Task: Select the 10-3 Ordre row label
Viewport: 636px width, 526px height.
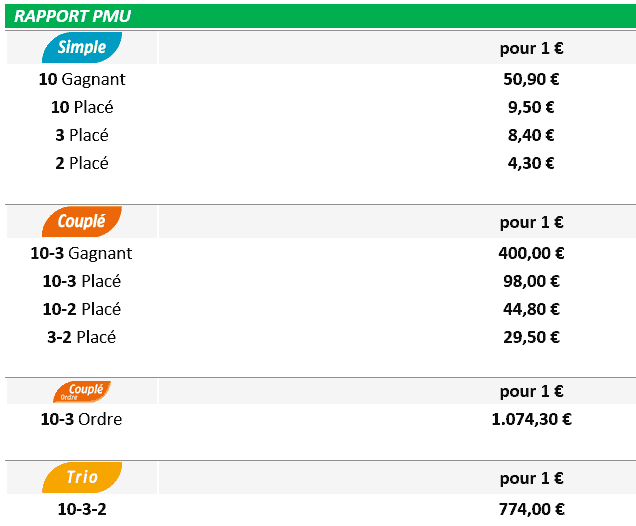Action: [82, 419]
